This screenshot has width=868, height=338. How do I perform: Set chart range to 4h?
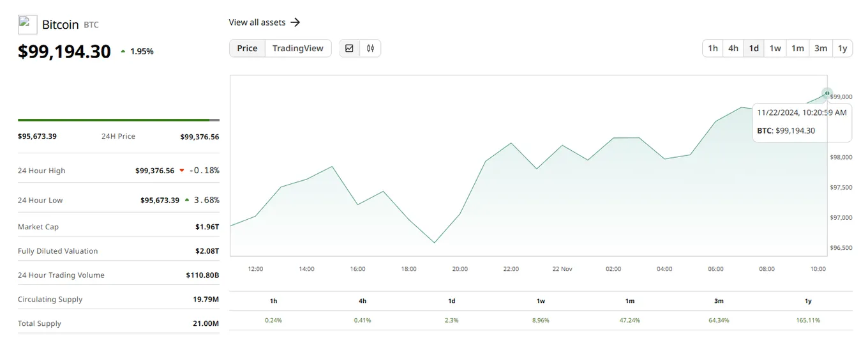pyautogui.click(x=733, y=48)
